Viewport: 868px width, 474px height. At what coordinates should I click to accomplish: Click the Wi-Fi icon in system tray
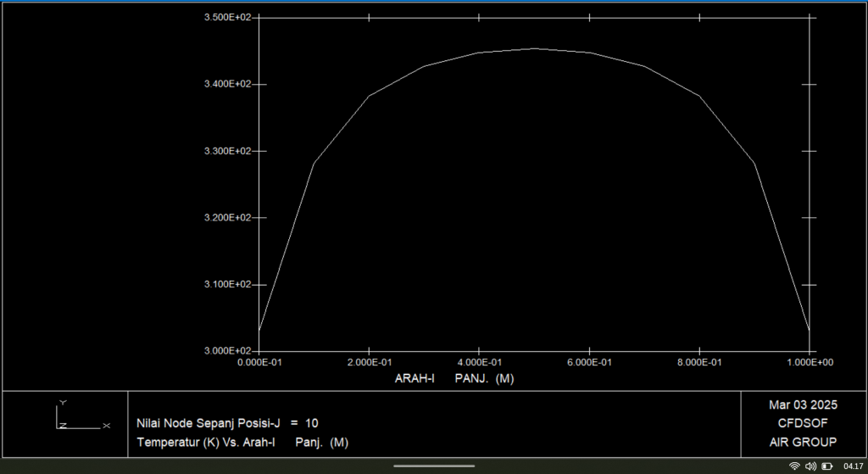(794, 466)
